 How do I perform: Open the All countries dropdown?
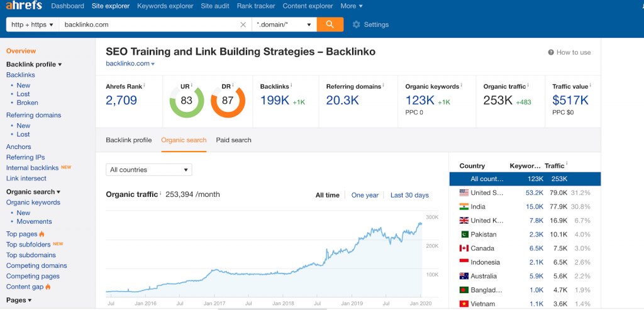click(148, 170)
